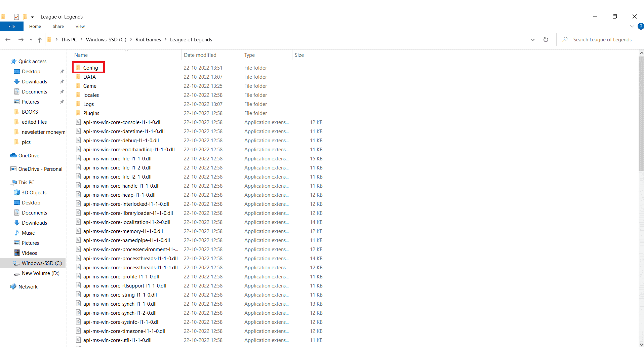644x347 pixels.
Task: Expand the ribbon with chevron
Action: pyautogui.click(x=632, y=26)
